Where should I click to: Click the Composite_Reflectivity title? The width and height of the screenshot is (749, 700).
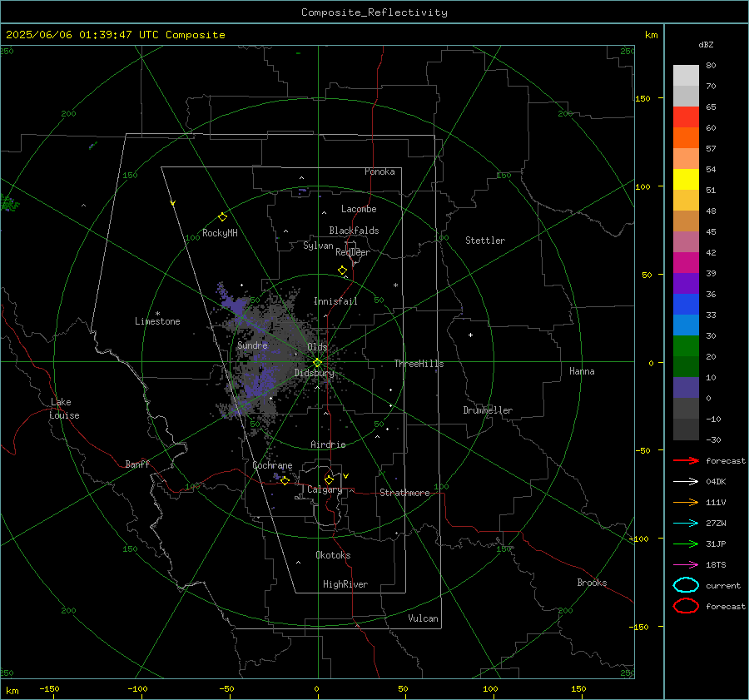374,12
